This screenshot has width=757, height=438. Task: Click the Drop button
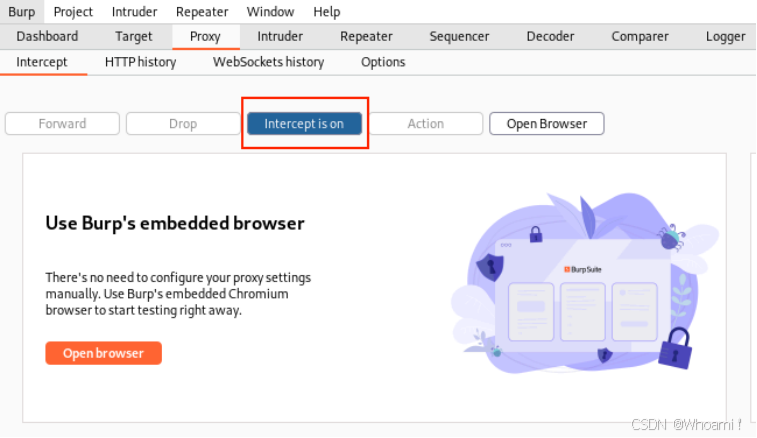tap(183, 124)
